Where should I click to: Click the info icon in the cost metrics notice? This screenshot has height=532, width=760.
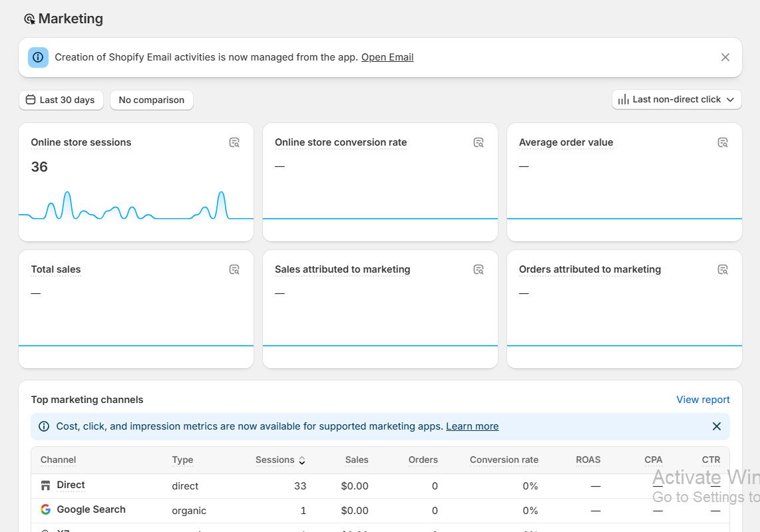coord(44,426)
